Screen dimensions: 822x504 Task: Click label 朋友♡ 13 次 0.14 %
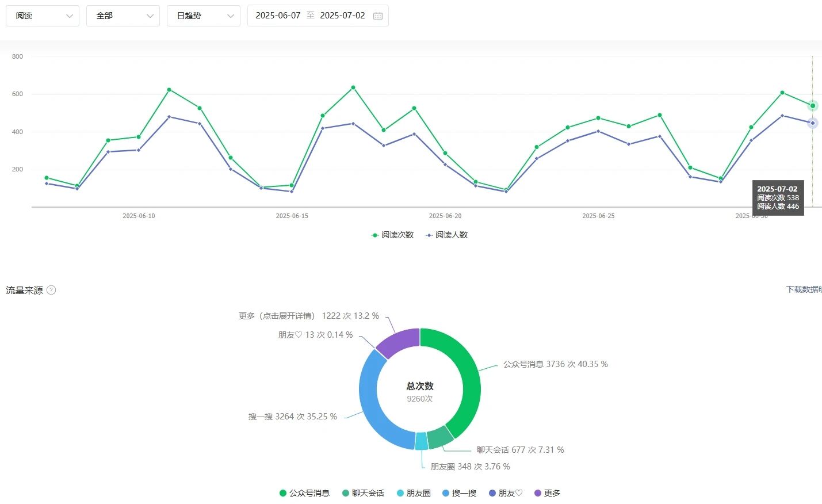[316, 335]
